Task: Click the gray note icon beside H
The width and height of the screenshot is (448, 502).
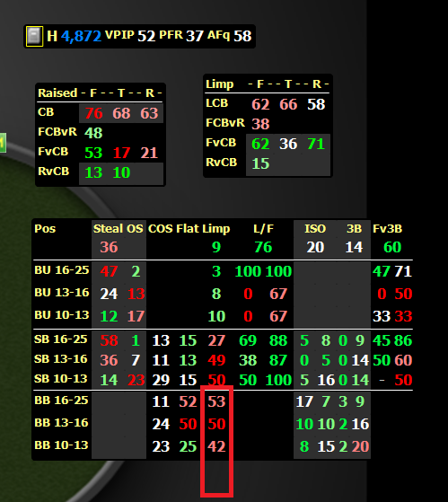Action: pos(34,36)
